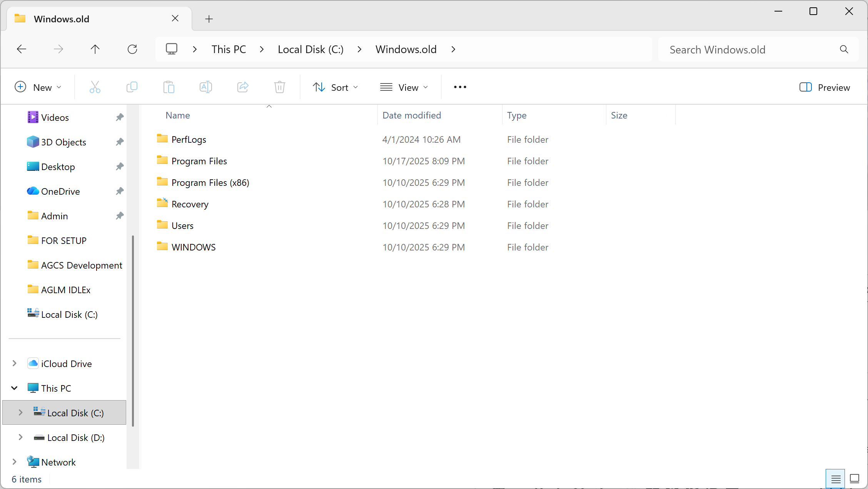Open the New dropdown menu
868x489 pixels.
38,87
